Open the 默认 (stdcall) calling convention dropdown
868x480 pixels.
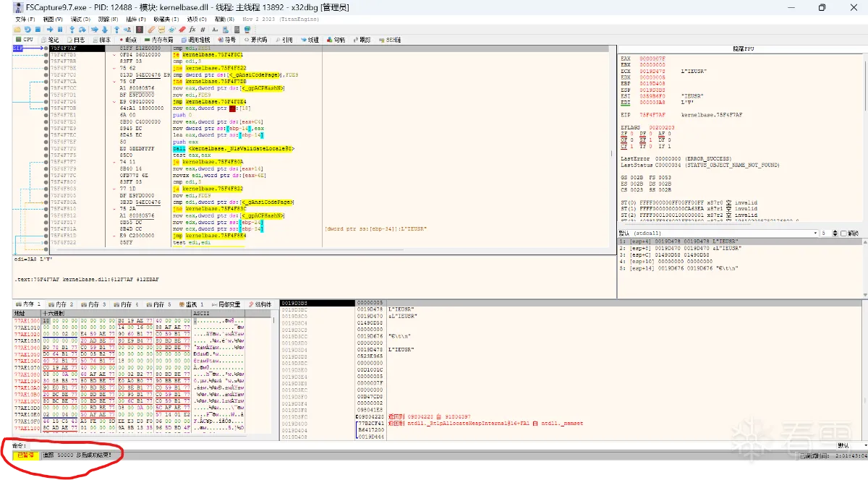[x=716, y=233]
